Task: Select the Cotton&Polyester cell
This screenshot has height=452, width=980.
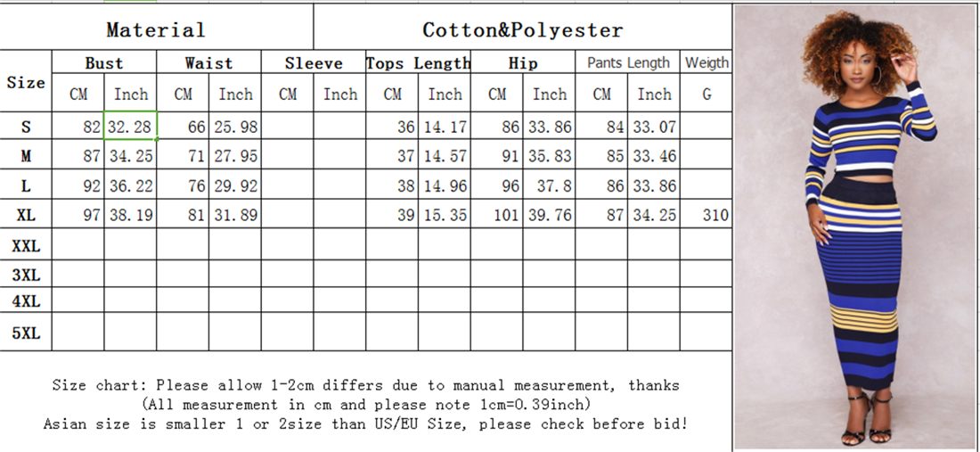Action: tap(522, 29)
